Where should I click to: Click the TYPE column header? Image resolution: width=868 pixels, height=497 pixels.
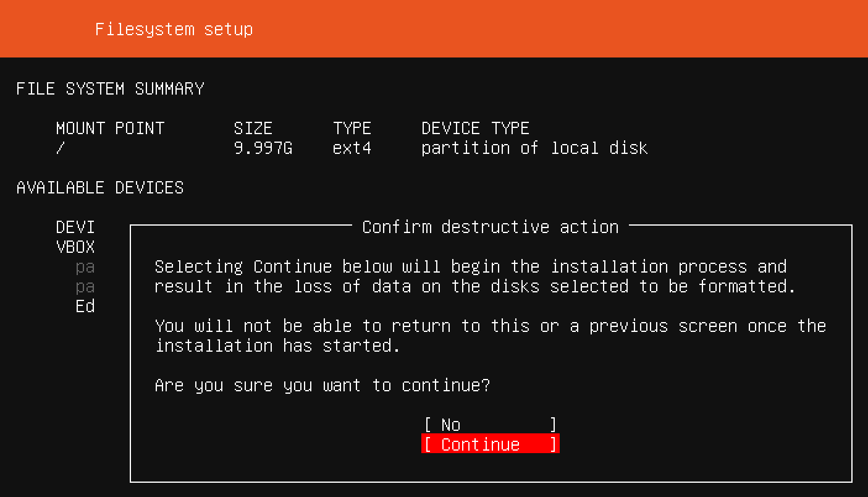352,128
